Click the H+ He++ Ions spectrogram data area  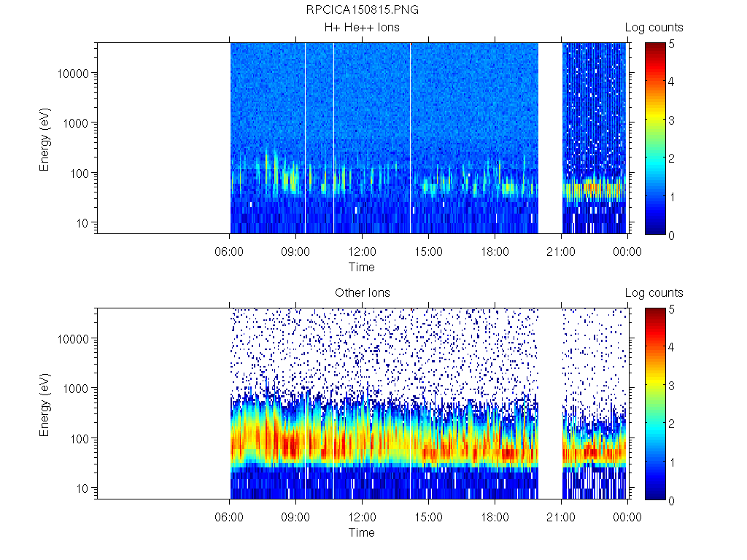(362, 138)
